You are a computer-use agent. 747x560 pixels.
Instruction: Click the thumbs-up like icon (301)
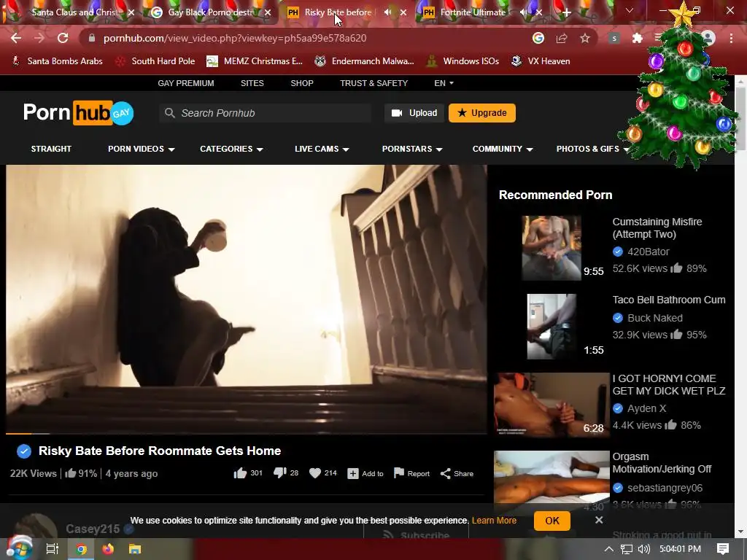tap(240, 472)
